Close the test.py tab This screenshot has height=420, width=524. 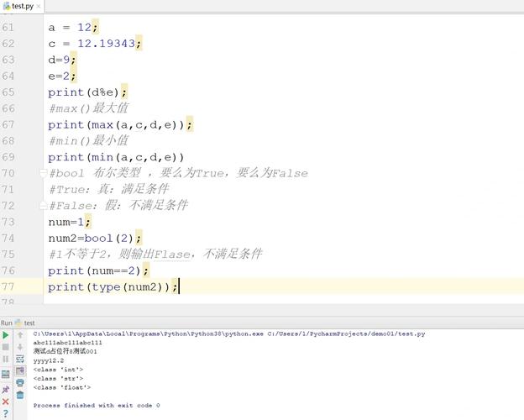coord(39,7)
